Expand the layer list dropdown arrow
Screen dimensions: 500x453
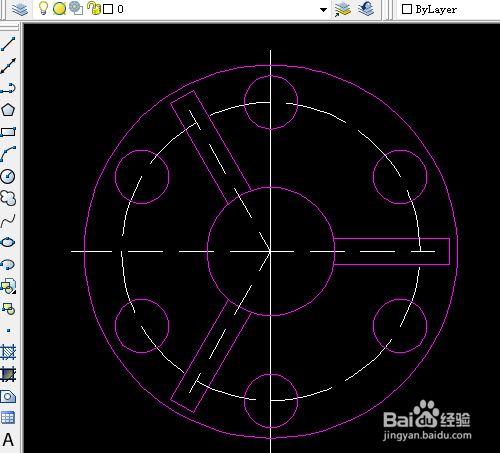pyautogui.click(x=323, y=10)
